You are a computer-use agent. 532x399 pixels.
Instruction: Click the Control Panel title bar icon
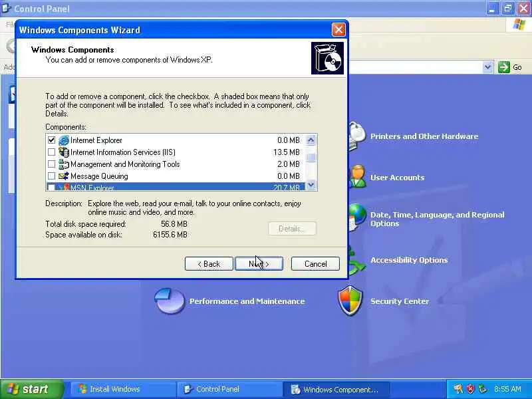7,8
